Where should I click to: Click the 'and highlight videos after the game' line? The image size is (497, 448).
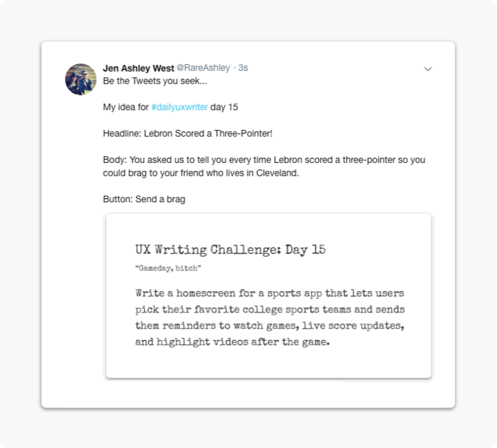click(x=233, y=342)
